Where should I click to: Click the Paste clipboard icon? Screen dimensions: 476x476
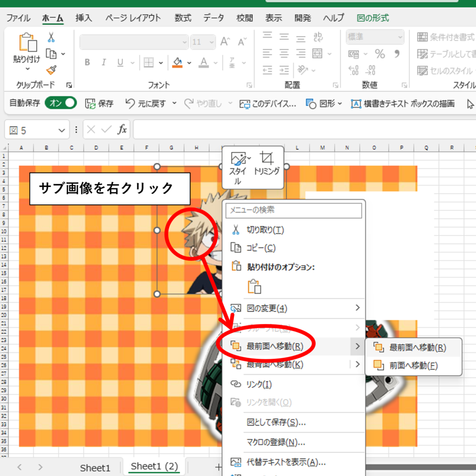27,42
